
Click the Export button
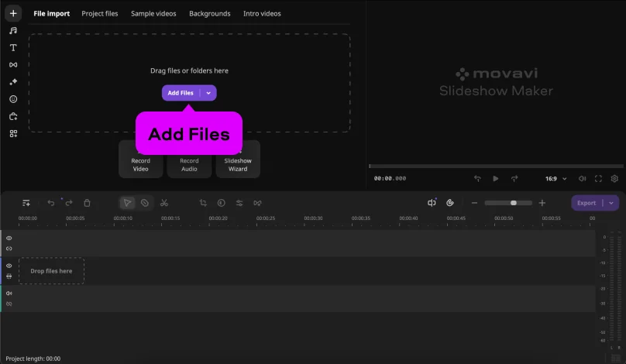tap(586, 203)
